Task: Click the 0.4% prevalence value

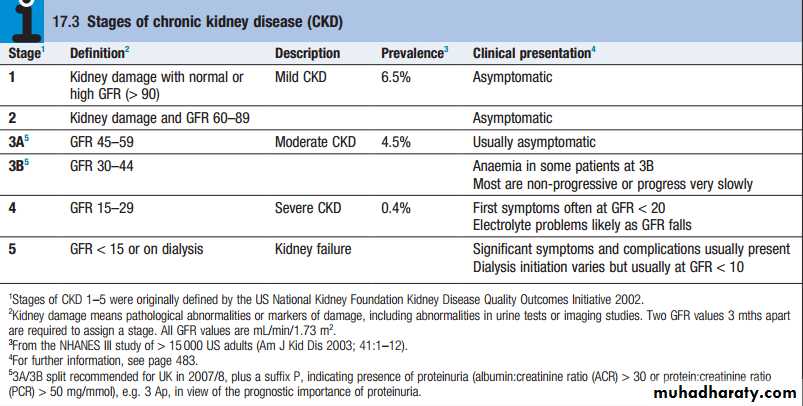Action: point(397,208)
